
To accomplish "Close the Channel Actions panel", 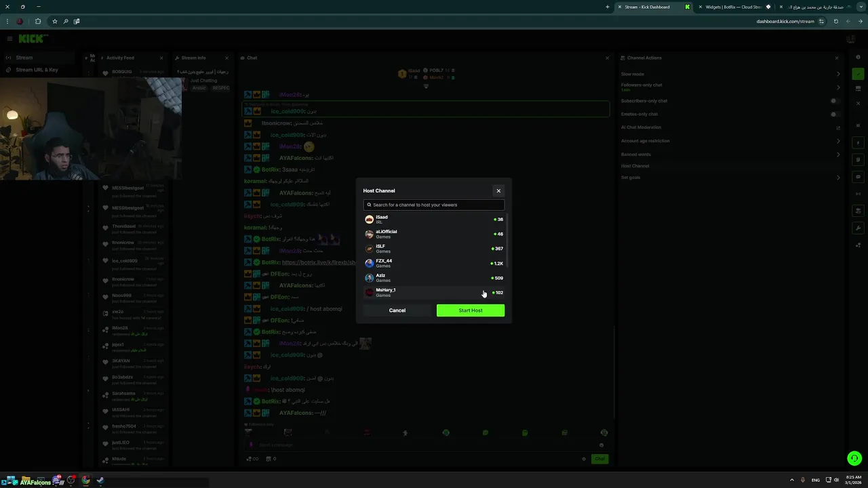I will point(837,58).
